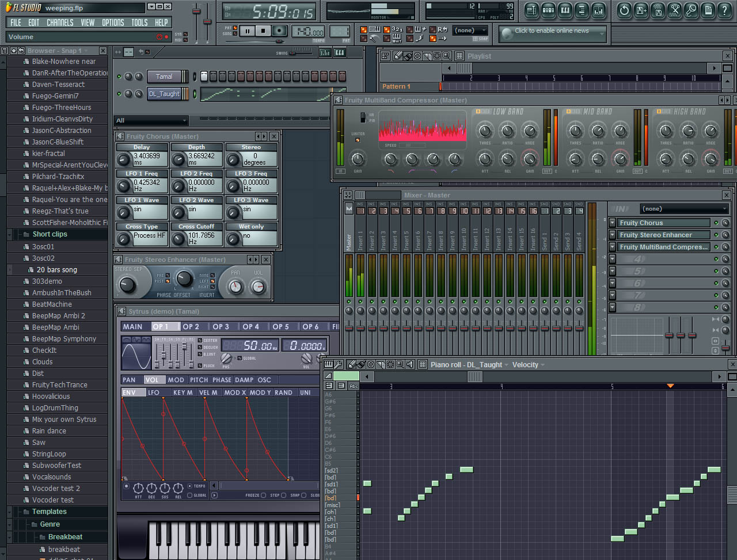
Task: Select the piano roll delete tool
Action: pos(371,364)
